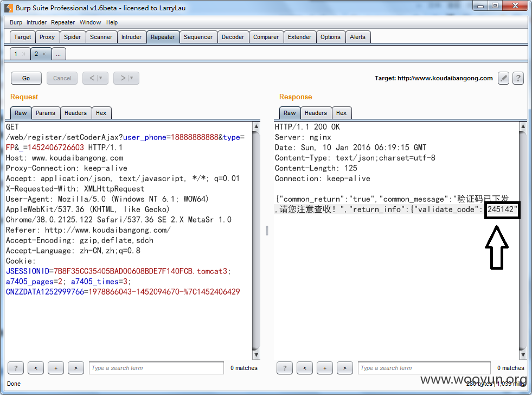Select the response Raw tab
532x395 pixels.
click(290, 113)
